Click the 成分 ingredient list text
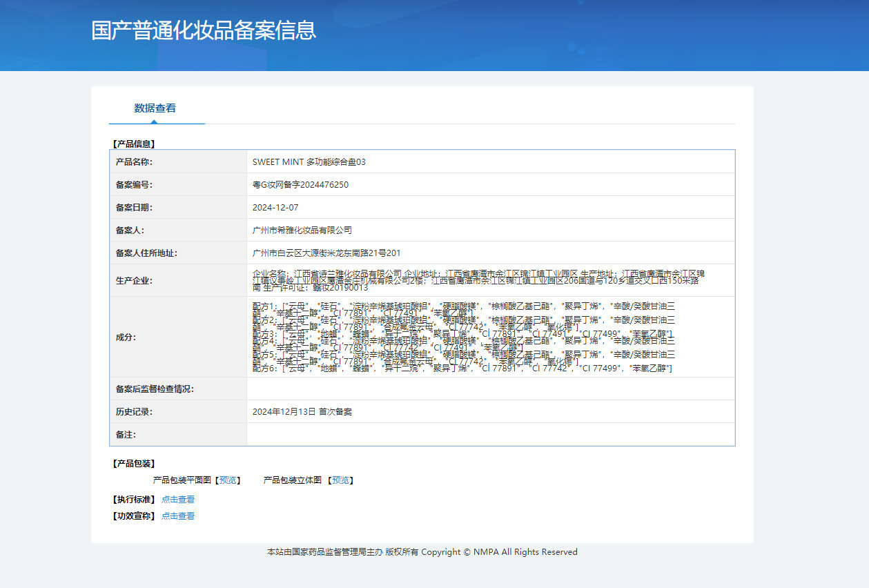This screenshot has width=869, height=588. pyautogui.click(x=463, y=337)
